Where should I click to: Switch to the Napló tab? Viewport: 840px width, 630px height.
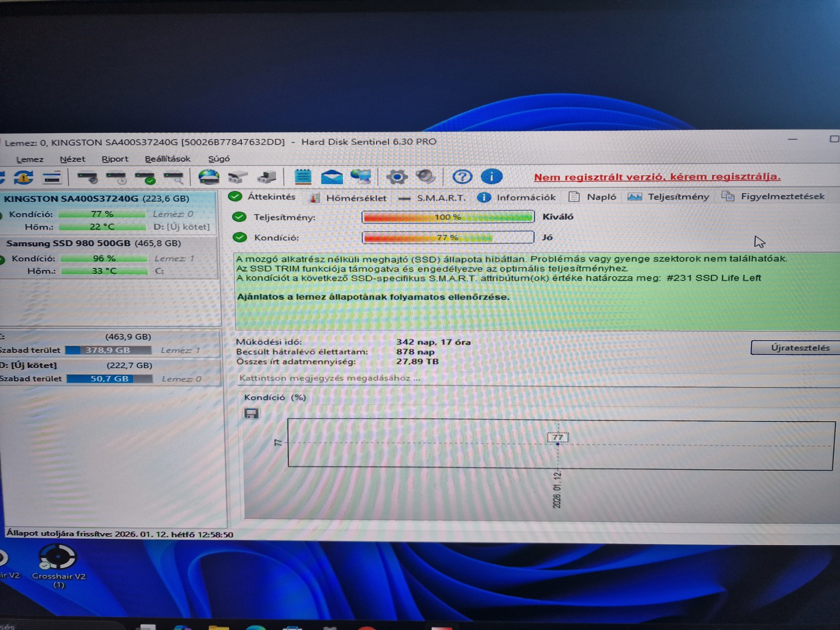[x=592, y=196]
